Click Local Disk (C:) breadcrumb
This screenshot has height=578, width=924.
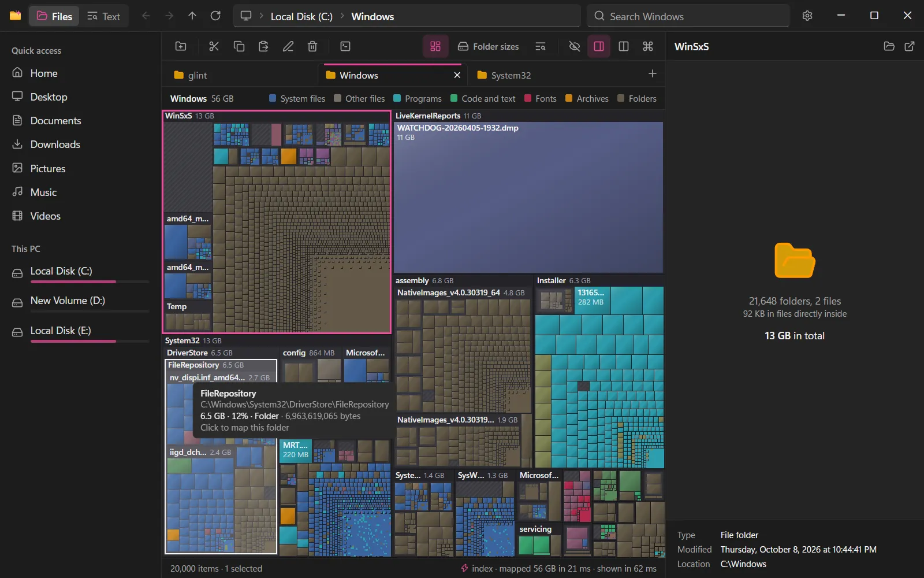(301, 16)
